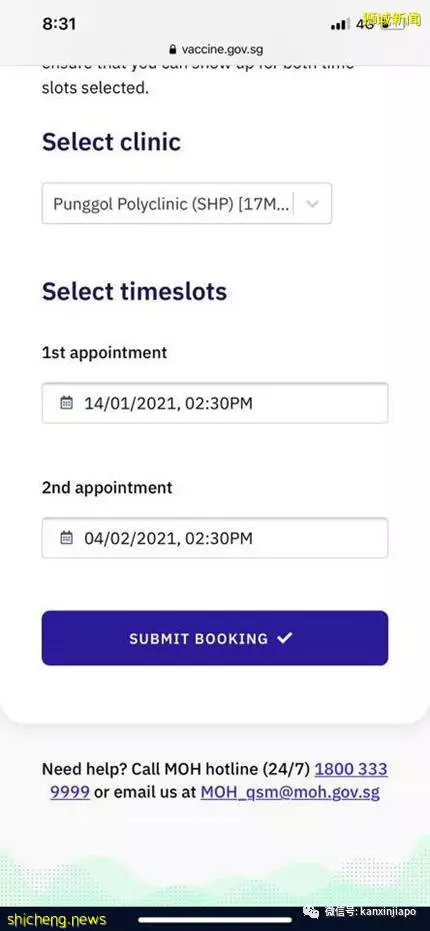430x931 pixels.
Task: Select the Punggol Polyclinic (SHP) combo box
Action: pyautogui.click(x=186, y=204)
